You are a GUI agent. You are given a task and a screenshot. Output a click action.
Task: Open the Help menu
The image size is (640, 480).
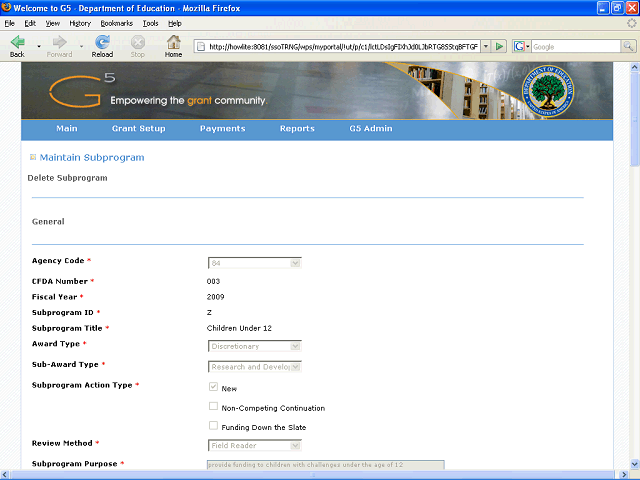[x=175, y=23]
